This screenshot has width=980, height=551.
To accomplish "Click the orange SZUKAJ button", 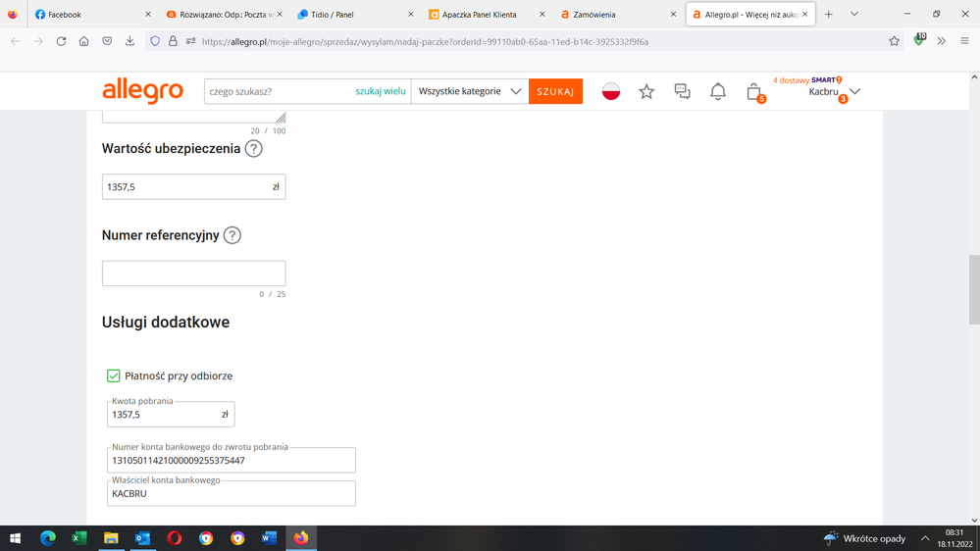I will tap(555, 91).
